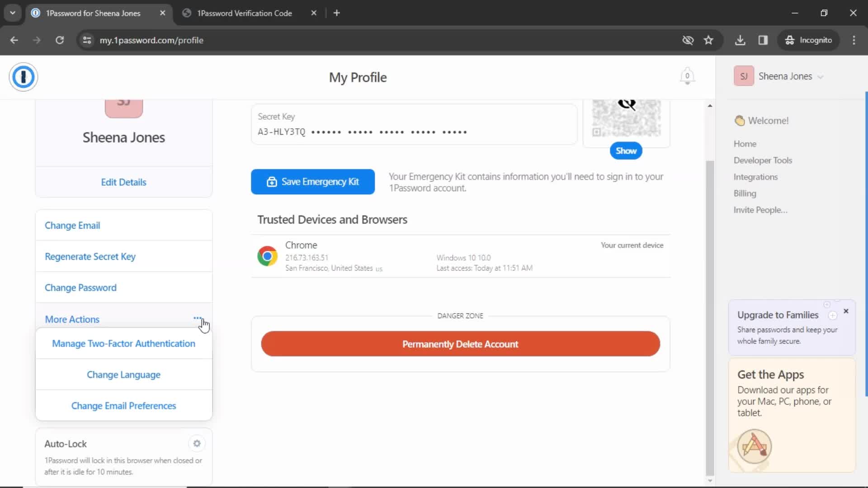Image resolution: width=868 pixels, height=488 pixels.
Task: Toggle the extensions visibility icon
Action: click(x=764, y=40)
